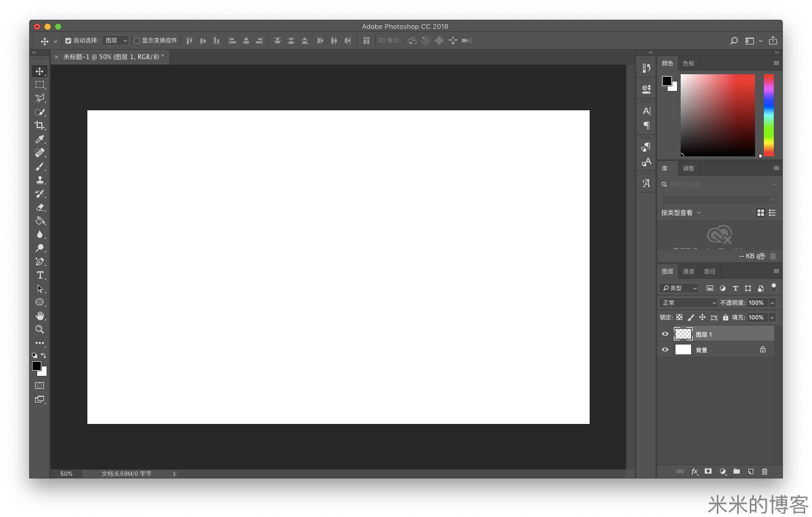This screenshot has width=812, height=517.
Task: Hide 图层 1 using its eye icon
Action: tap(665, 334)
